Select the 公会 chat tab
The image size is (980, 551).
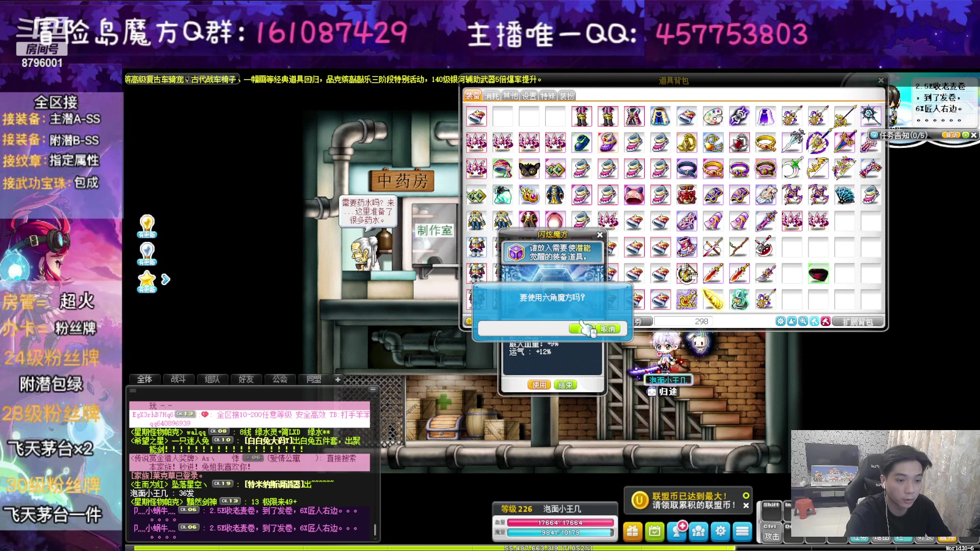[x=280, y=379]
